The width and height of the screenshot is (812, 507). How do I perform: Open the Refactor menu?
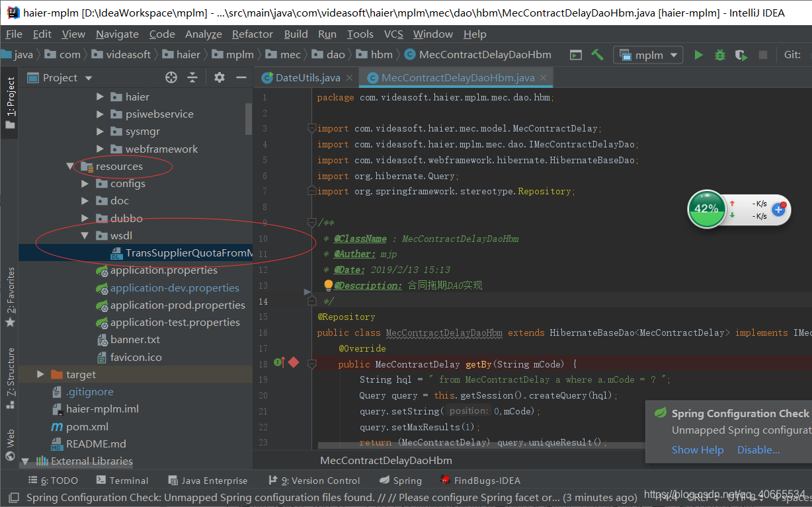point(252,34)
